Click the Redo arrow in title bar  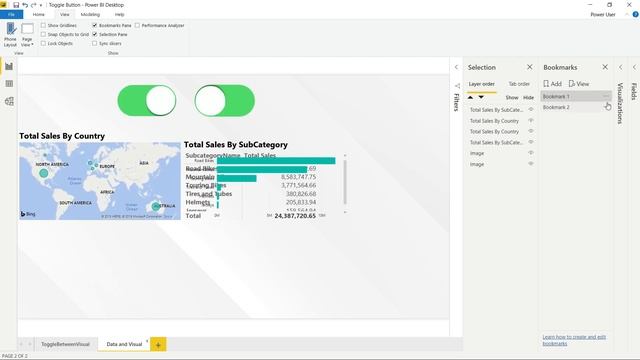pos(33,5)
